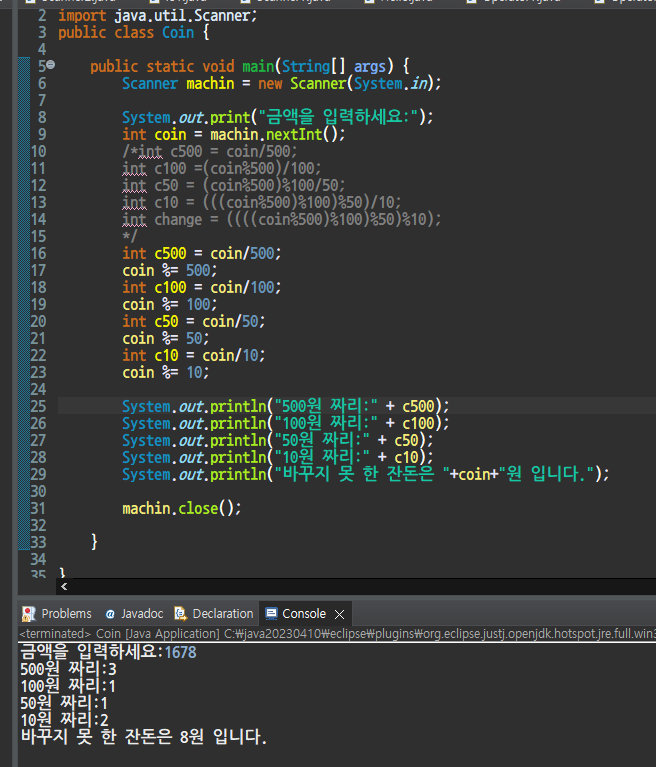This screenshot has height=767, width=656.
Task: Click console output '바꾸지 못 한 잔돈은 8원 입니다.'
Action: pos(144,737)
